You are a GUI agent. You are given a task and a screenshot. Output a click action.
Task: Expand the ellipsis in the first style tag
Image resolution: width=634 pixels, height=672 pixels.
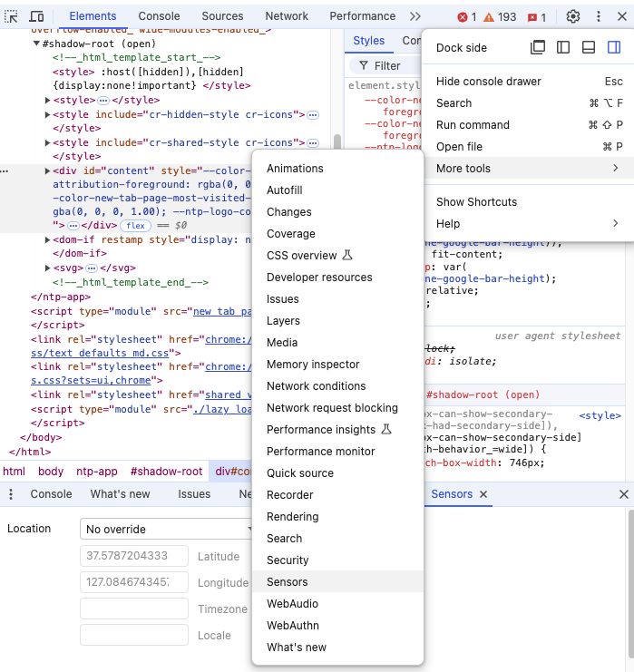[103, 101]
